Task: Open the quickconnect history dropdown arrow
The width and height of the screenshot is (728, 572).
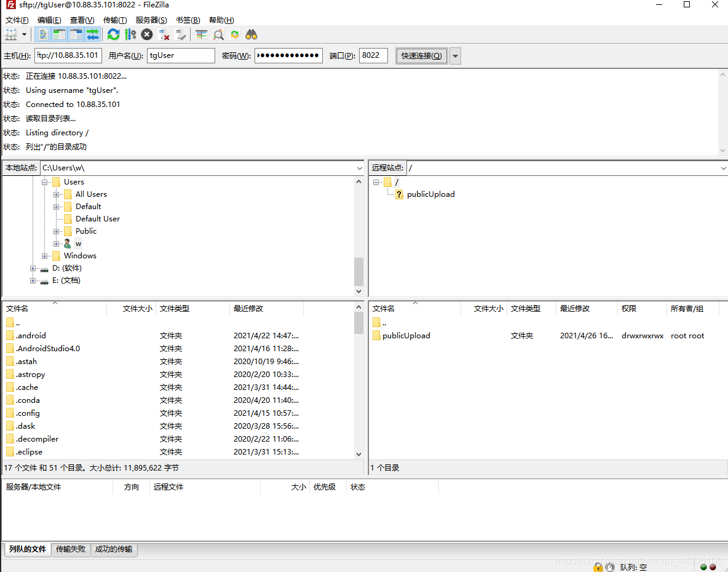Action: coord(455,56)
